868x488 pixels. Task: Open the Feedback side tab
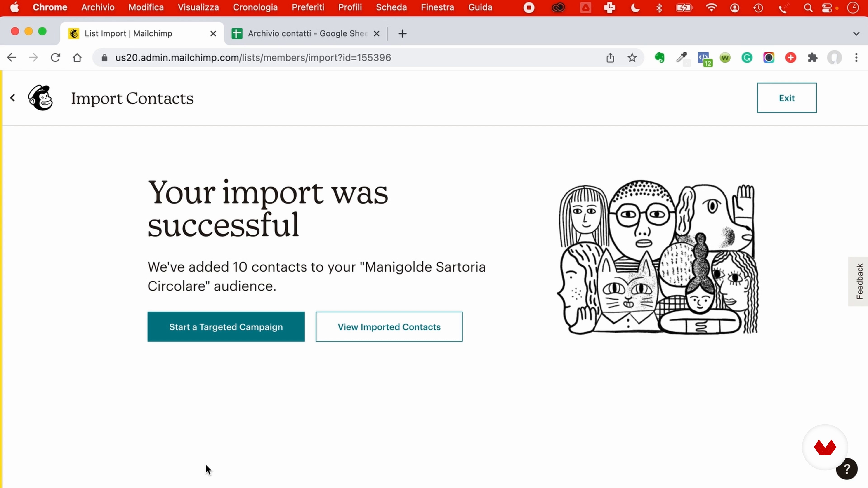point(859,281)
